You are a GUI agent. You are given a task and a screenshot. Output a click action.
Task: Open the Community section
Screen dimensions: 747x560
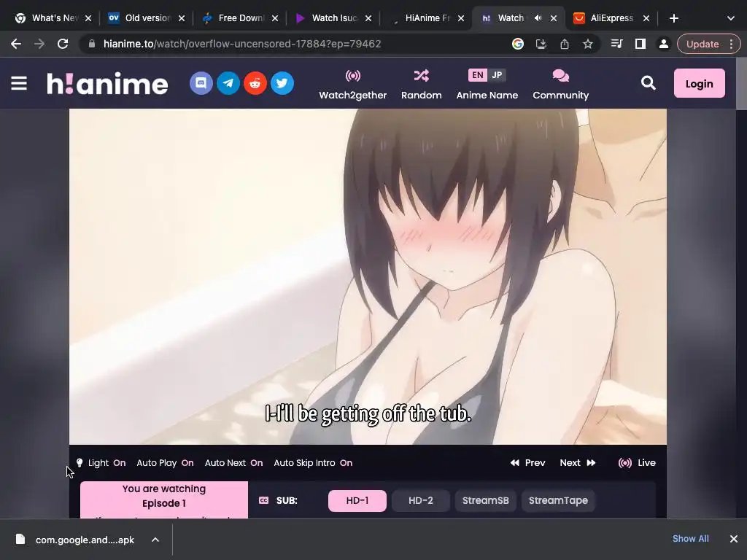point(561,85)
